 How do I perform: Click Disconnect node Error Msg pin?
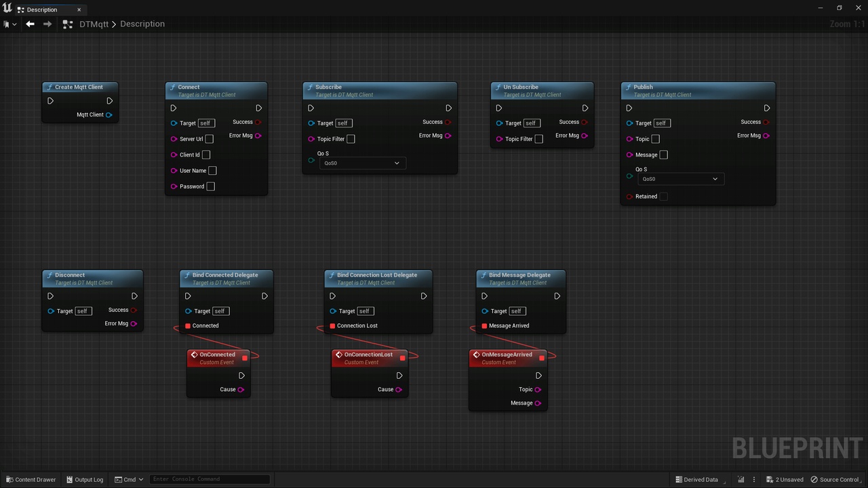click(134, 324)
